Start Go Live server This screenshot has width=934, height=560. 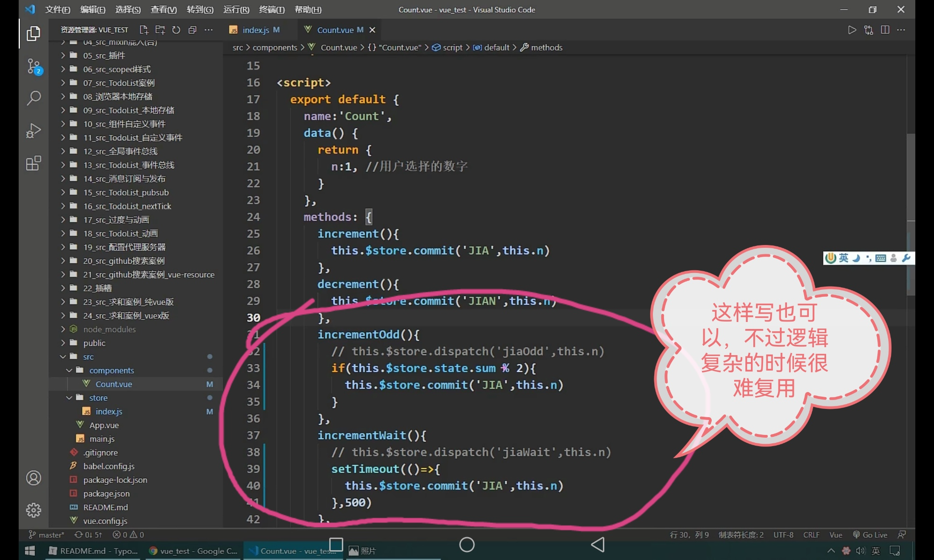870,535
